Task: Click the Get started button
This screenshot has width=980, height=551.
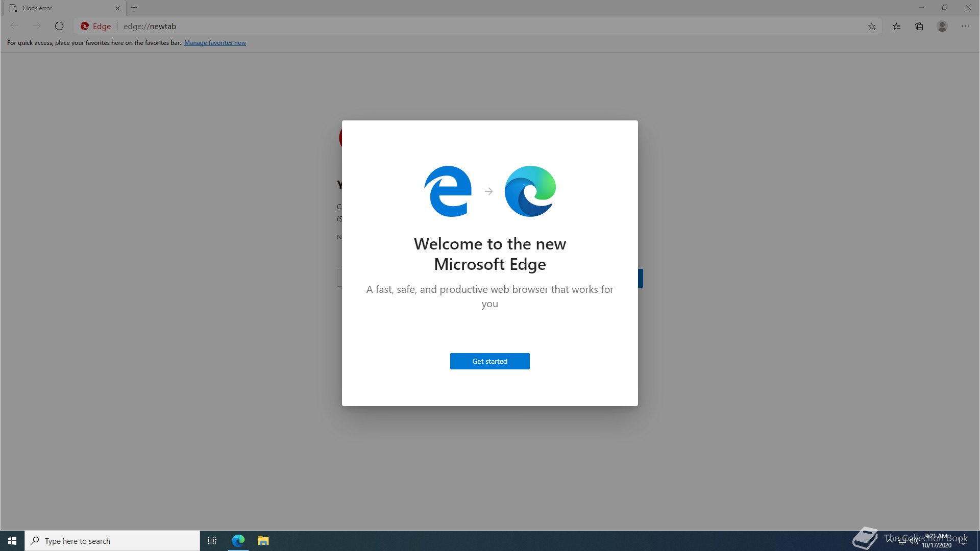Action: pos(489,361)
